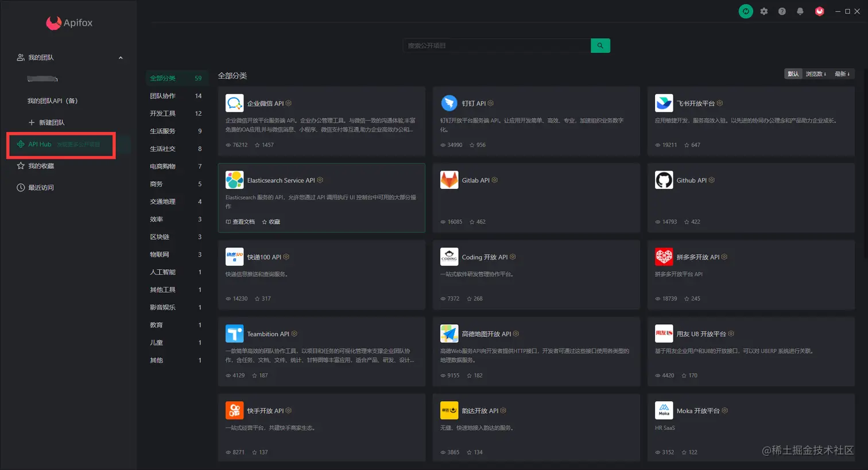Screen dimensions: 868x470
Task: Select the 人工智能 category
Action: click(x=176, y=272)
